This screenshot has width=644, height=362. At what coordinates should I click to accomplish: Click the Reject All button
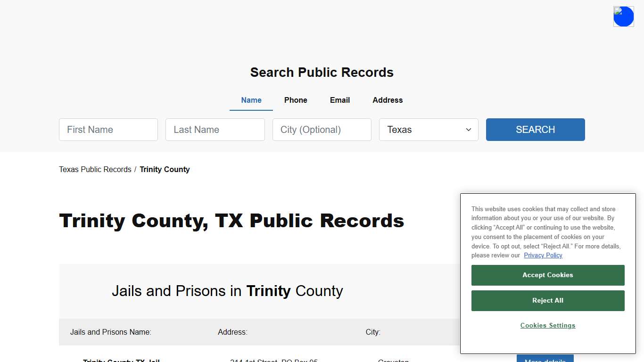pyautogui.click(x=547, y=300)
